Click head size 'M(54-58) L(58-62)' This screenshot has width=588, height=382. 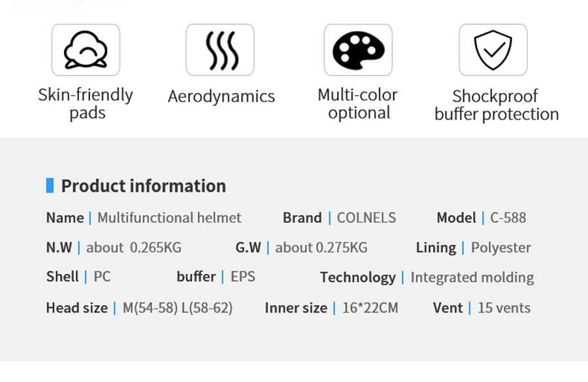178,307
